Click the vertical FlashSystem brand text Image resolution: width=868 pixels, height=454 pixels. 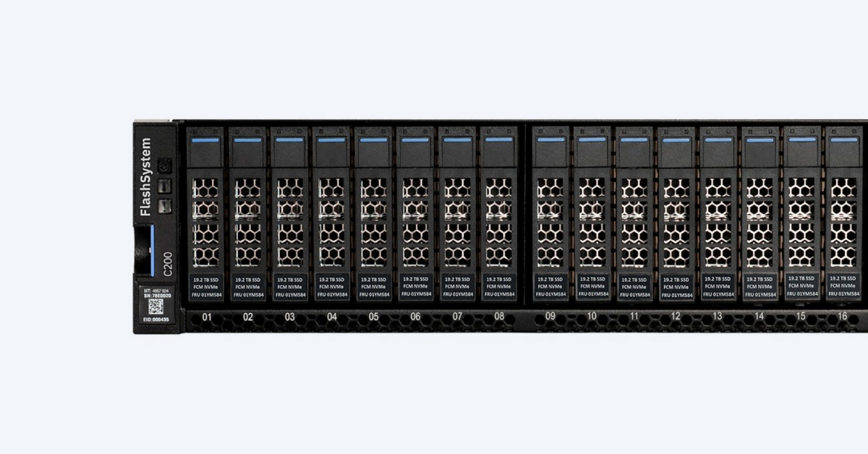point(145,177)
